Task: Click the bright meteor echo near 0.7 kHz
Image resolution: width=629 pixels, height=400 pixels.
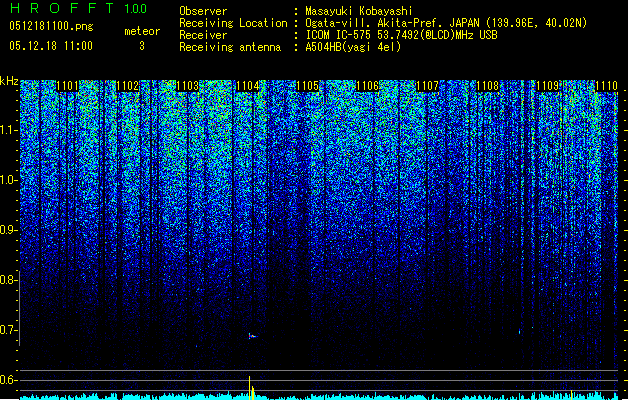Action: (252, 336)
